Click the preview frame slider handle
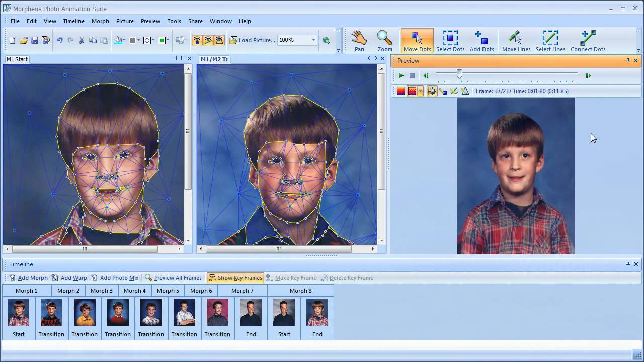The width and height of the screenshot is (644, 362). pos(459,74)
